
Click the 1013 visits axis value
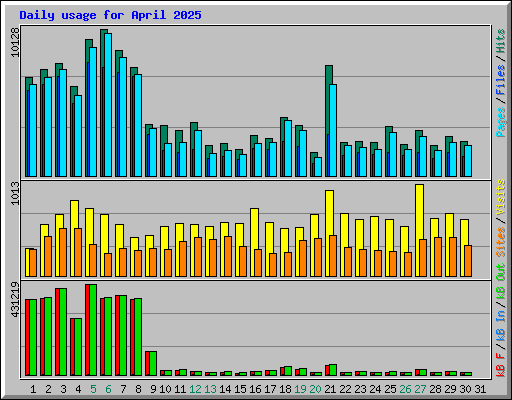pos(15,193)
